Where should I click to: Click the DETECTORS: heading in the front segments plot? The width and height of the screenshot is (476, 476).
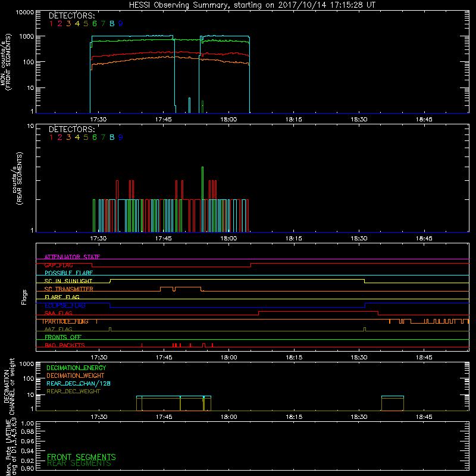pos(71,15)
